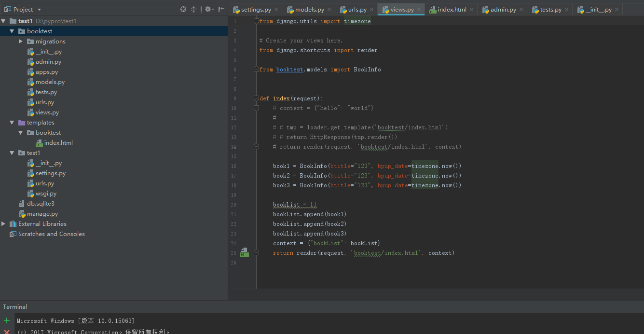This screenshot has height=334, width=644.
Task: Click the database file icon of db.sqlite3
Action: tap(22, 204)
